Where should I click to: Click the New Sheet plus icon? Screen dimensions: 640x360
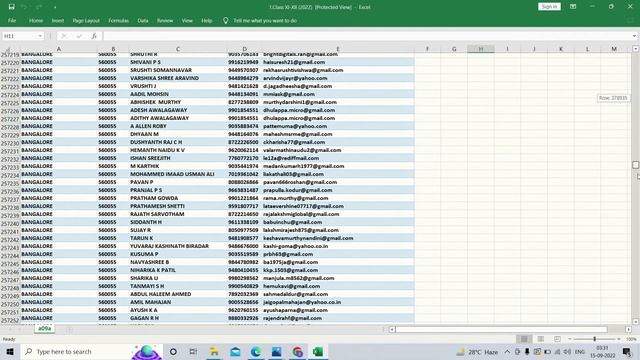tap(69, 329)
